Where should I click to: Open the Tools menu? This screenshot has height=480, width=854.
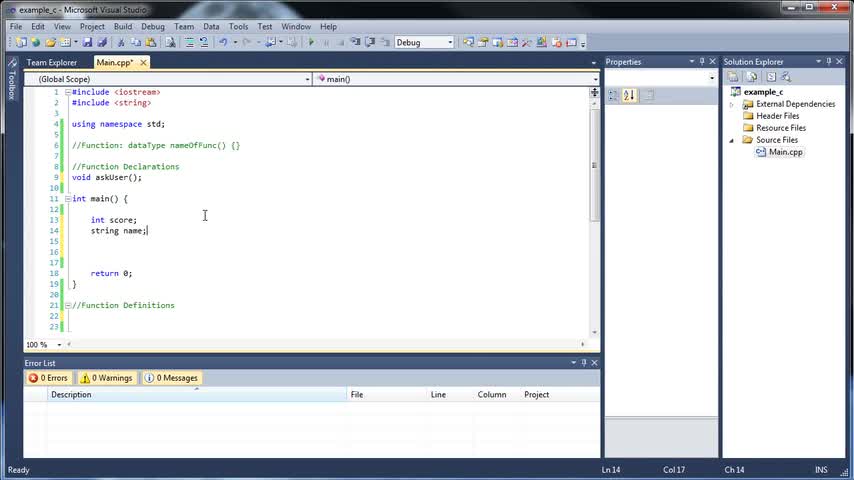[239, 27]
